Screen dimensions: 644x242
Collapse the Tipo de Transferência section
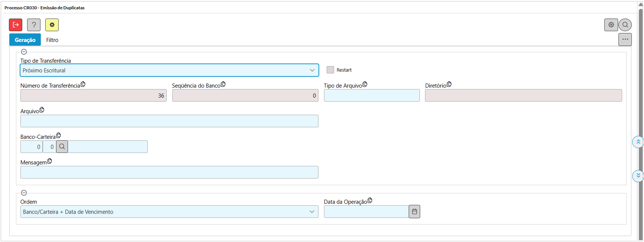click(24, 52)
